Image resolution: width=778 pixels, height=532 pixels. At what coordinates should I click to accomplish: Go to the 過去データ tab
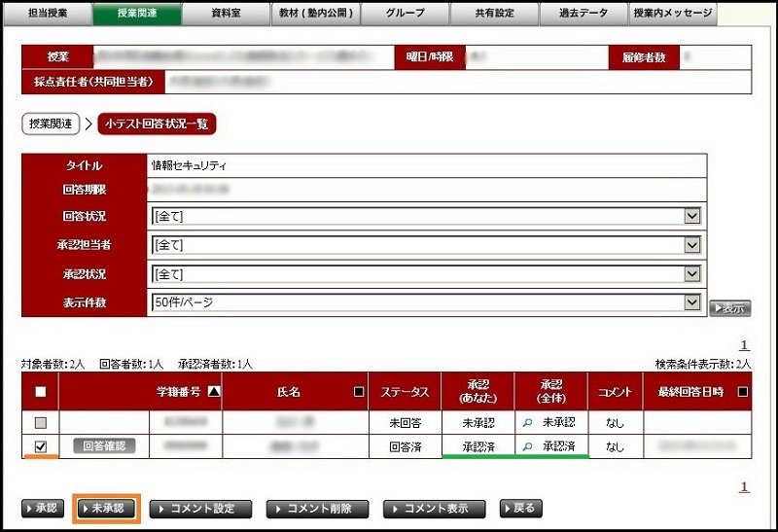(582, 14)
